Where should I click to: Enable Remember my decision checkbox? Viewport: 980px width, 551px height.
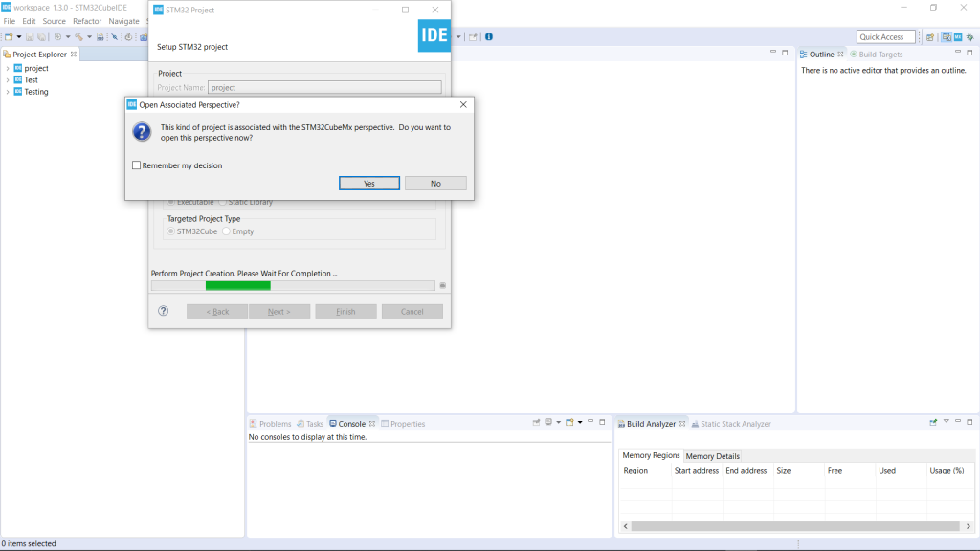click(x=137, y=165)
